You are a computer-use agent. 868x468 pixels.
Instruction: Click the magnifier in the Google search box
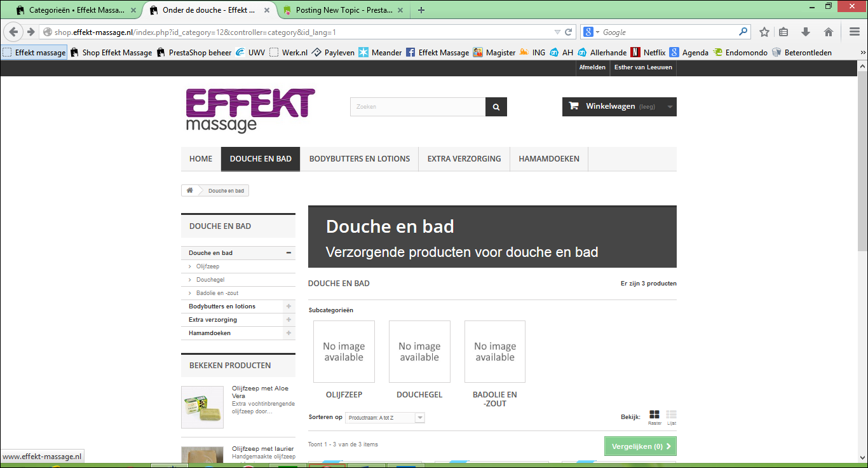(743, 32)
